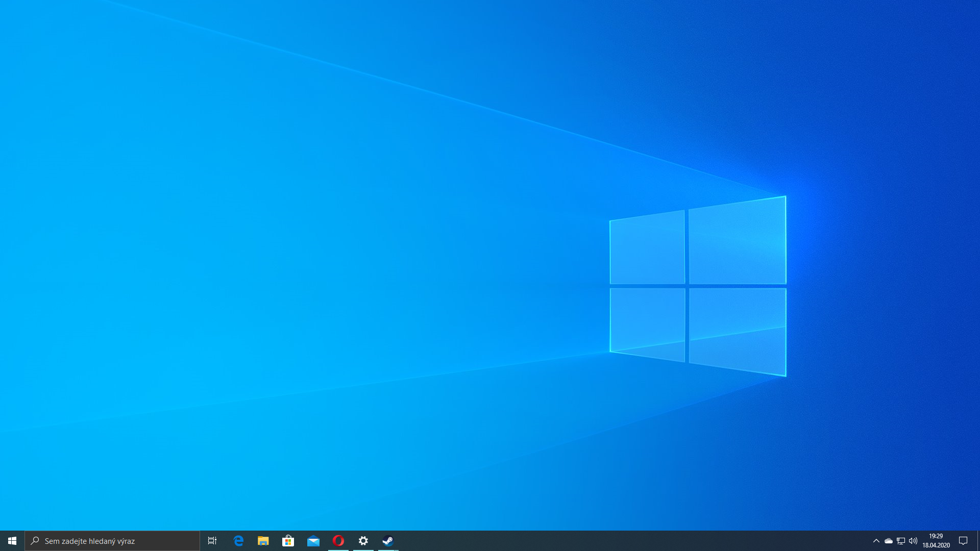Click the date 18.04.2020 in the tray
980x551 pixels.
[936, 545]
